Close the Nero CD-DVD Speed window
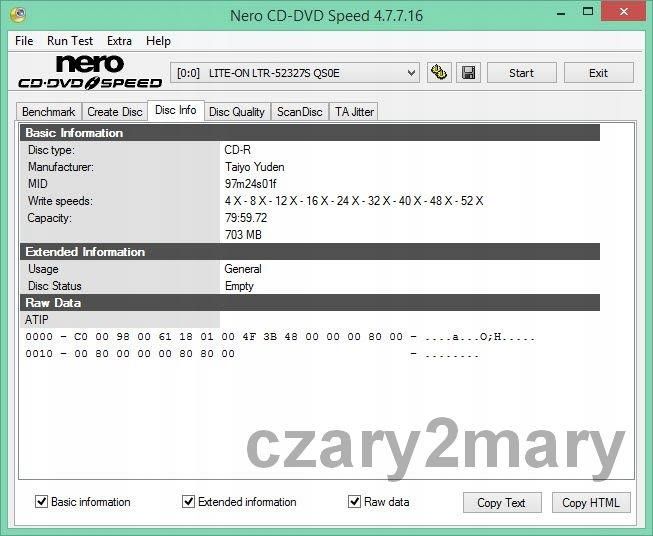The width and height of the screenshot is (653, 536). click(x=624, y=12)
